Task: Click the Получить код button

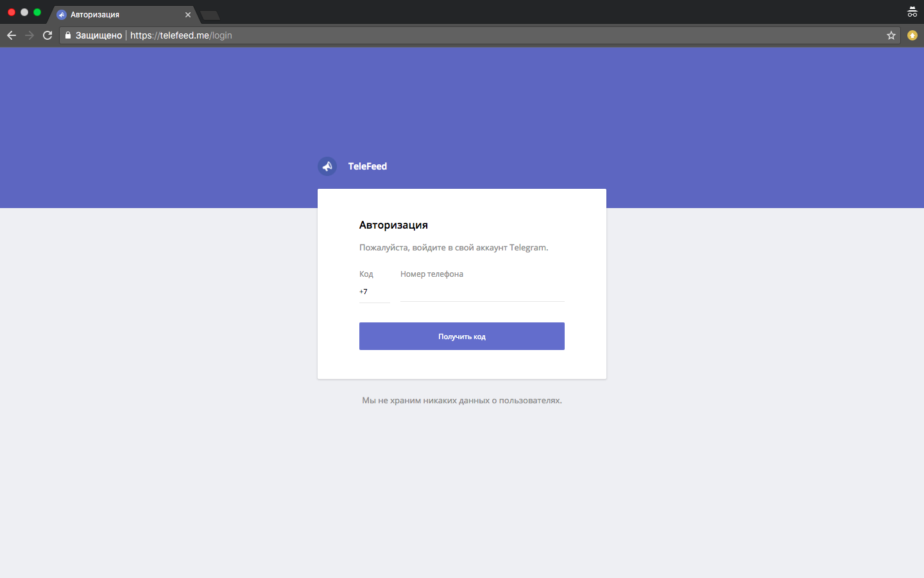Action: tap(462, 337)
